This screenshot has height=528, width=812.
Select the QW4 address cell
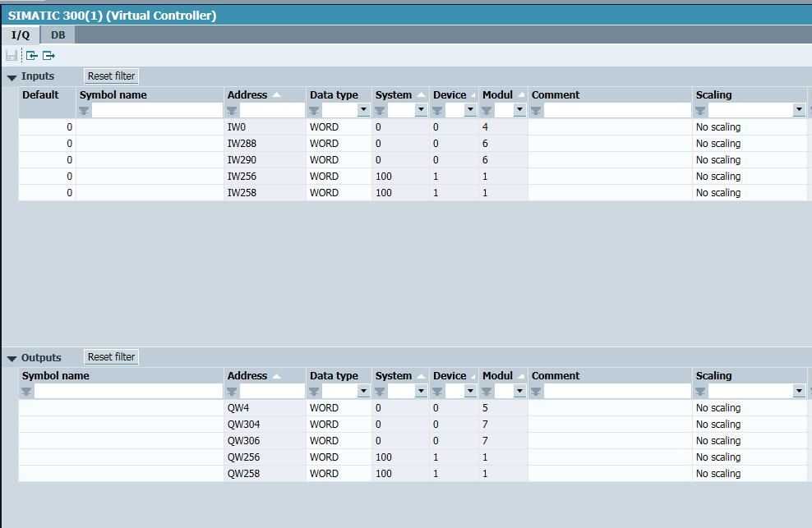[x=265, y=408]
